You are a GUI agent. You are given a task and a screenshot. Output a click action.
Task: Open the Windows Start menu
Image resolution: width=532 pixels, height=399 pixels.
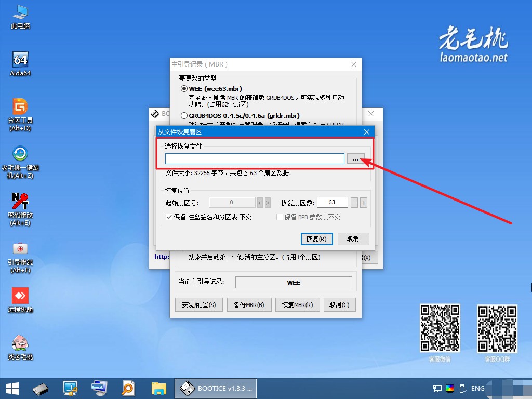[12, 389]
